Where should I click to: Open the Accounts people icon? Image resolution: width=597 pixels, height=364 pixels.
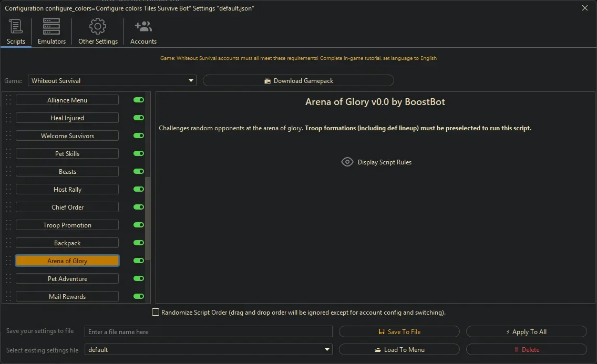143,27
